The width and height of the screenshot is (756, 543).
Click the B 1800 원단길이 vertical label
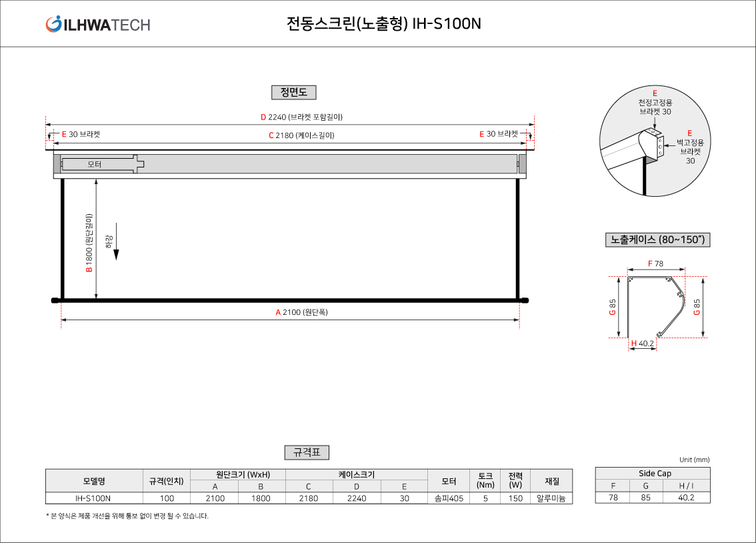(x=89, y=243)
